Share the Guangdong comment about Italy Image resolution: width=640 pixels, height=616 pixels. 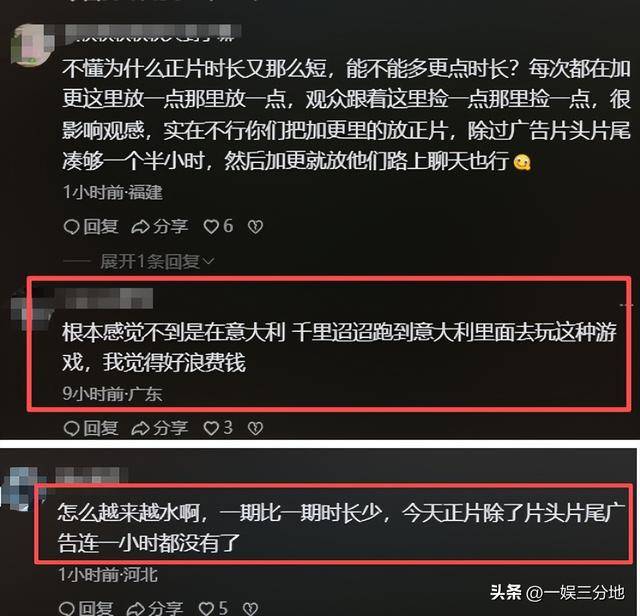click(x=160, y=428)
